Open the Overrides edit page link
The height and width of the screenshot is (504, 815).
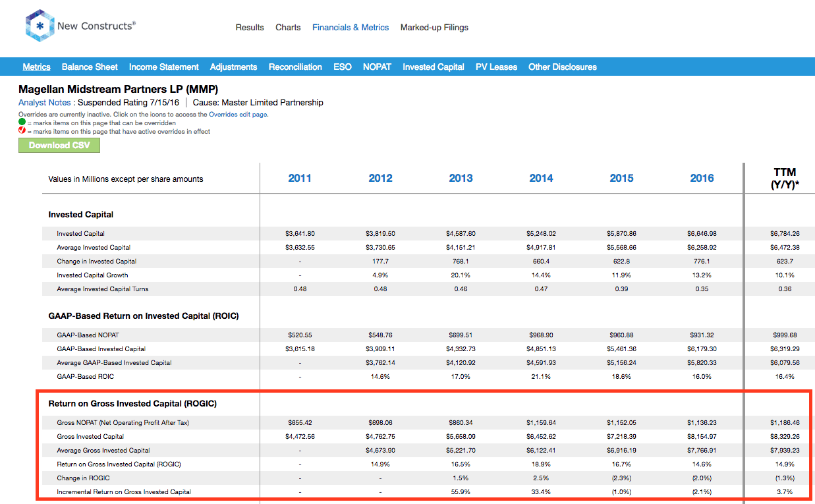pos(239,114)
